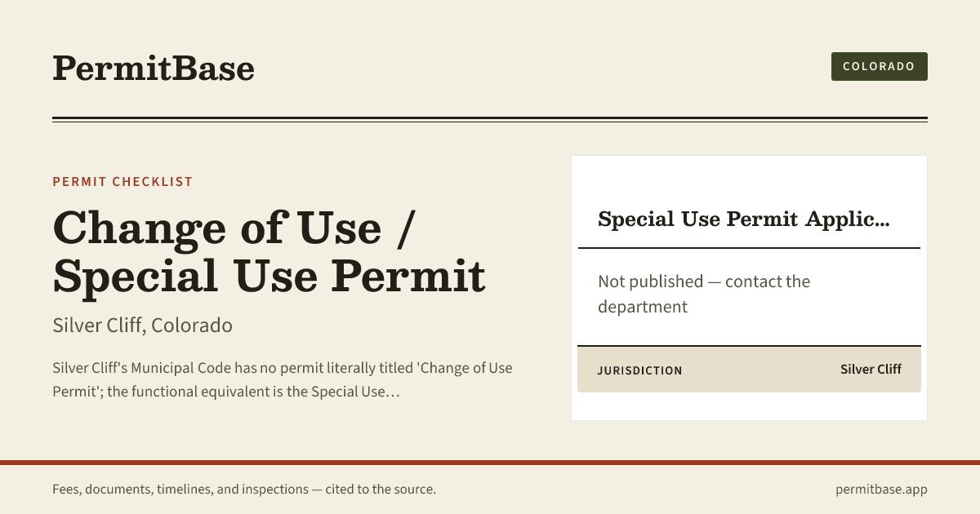Click the PermitBase logo
The image size is (980, 514).
[x=154, y=68]
